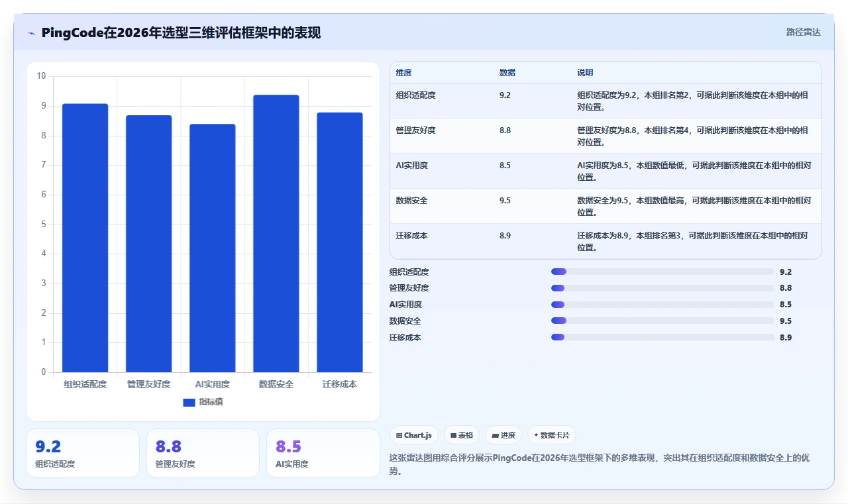Image resolution: width=848 pixels, height=504 pixels.
Task: Select the 组织适配度 table row cell
Action: tap(415, 95)
